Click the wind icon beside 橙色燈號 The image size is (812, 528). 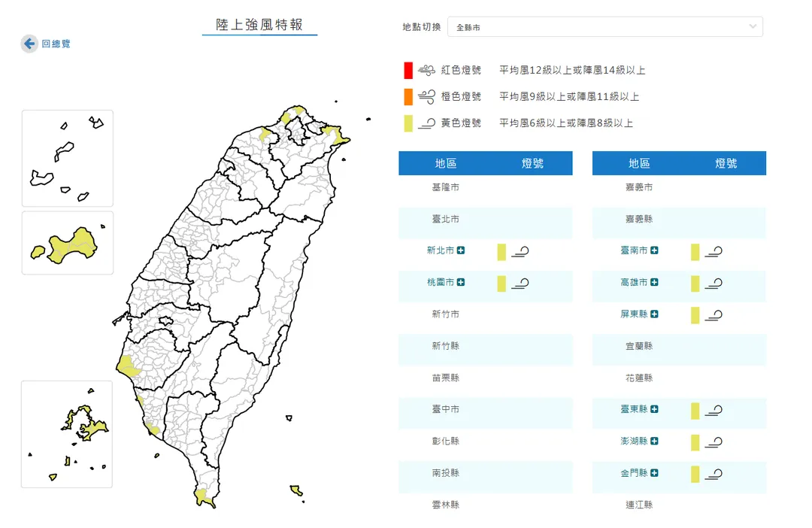click(x=427, y=96)
